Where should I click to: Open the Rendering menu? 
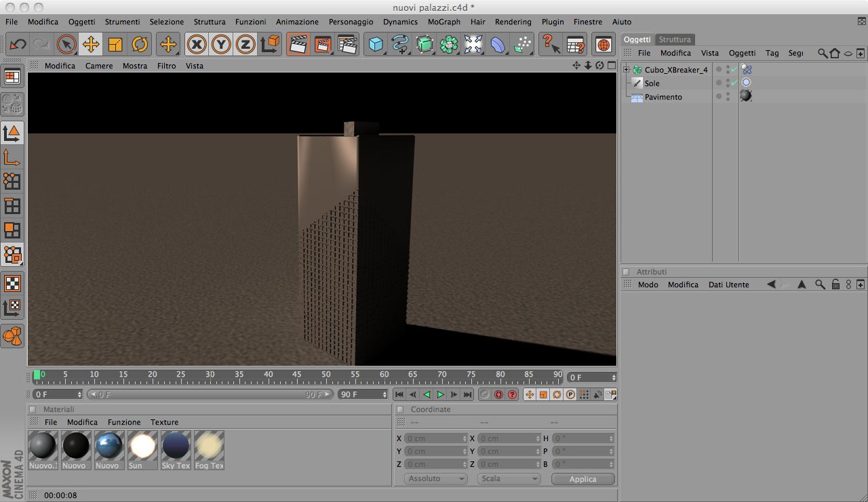pyautogui.click(x=513, y=22)
